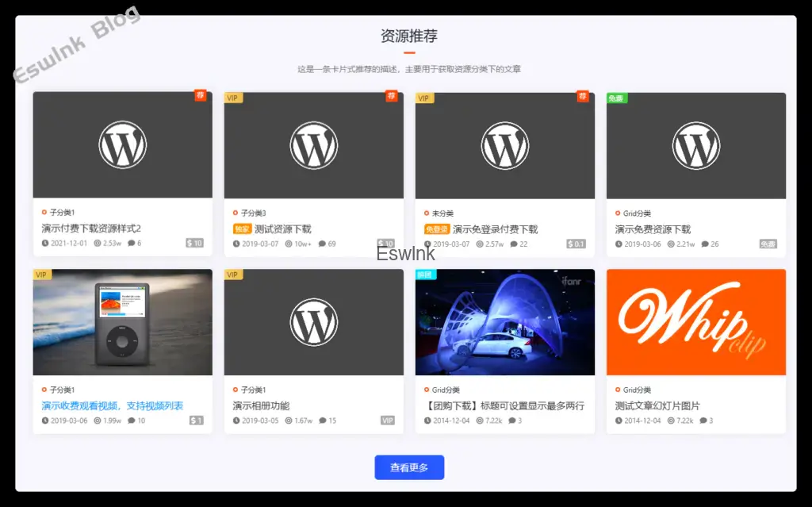812x507 pixels.
Task: Open the 测试资源下载 article title
Action: 283,229
